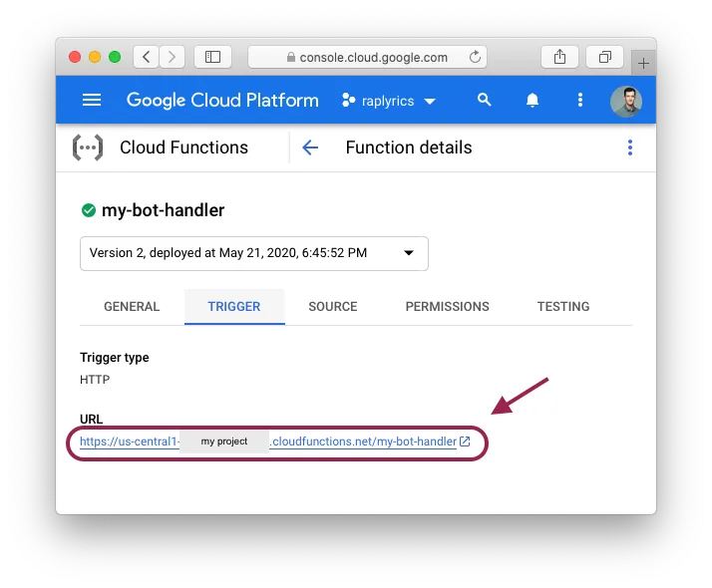Open the Version 2 deployment dropdown
Screen dimensions: 712x588
coord(254,253)
